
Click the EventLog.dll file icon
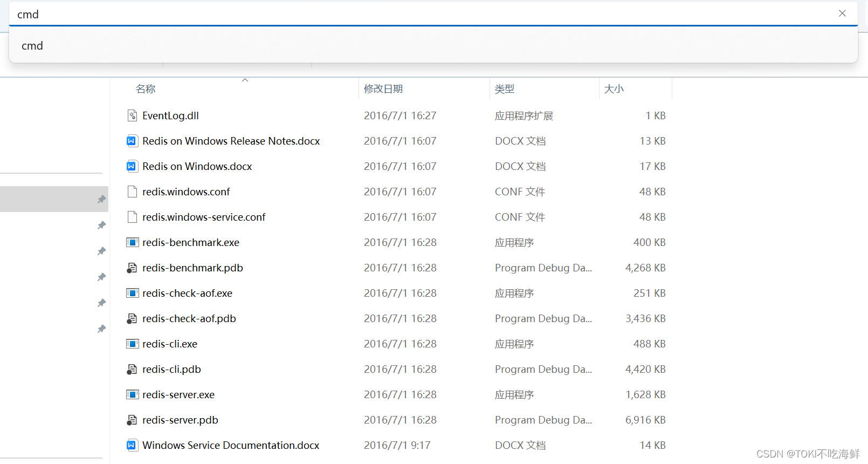pyautogui.click(x=132, y=115)
